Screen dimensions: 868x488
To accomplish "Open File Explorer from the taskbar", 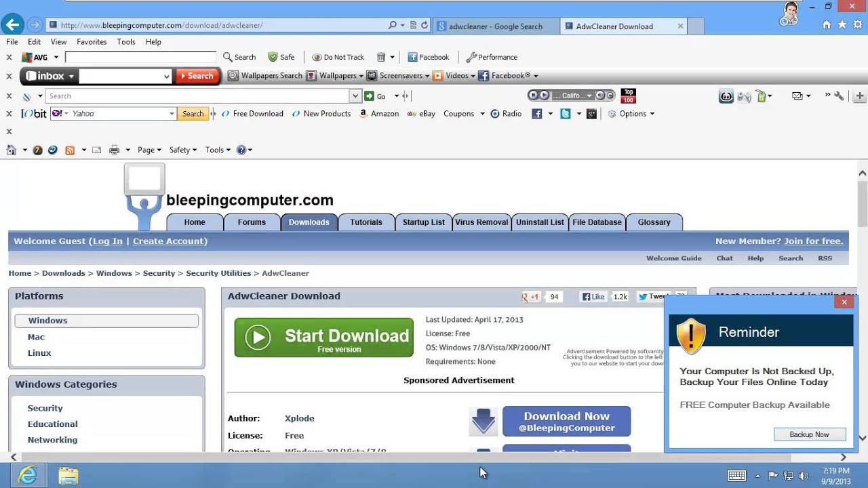I will point(68,475).
